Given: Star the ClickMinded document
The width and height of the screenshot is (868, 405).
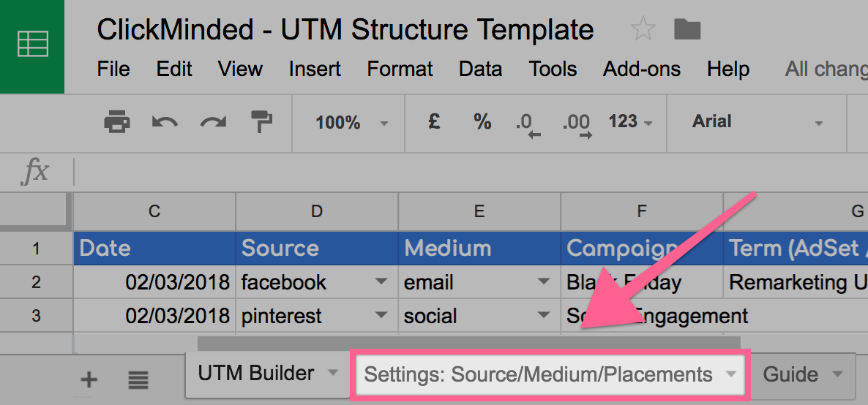Looking at the screenshot, I should coord(643,30).
